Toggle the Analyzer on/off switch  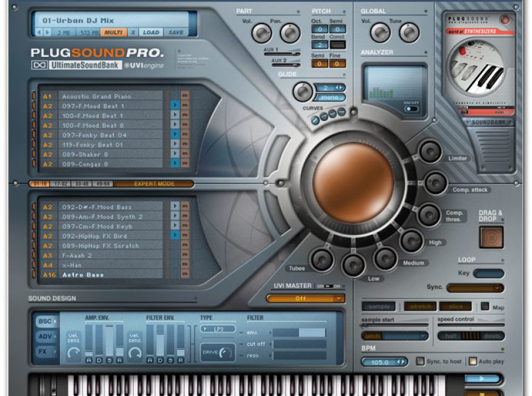click(412, 109)
